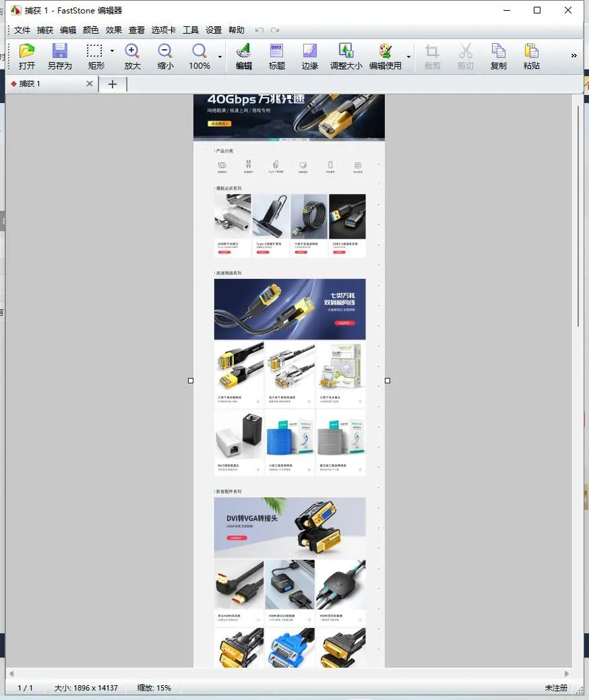Click the 1 / 1 page indicator

pyautogui.click(x=25, y=688)
